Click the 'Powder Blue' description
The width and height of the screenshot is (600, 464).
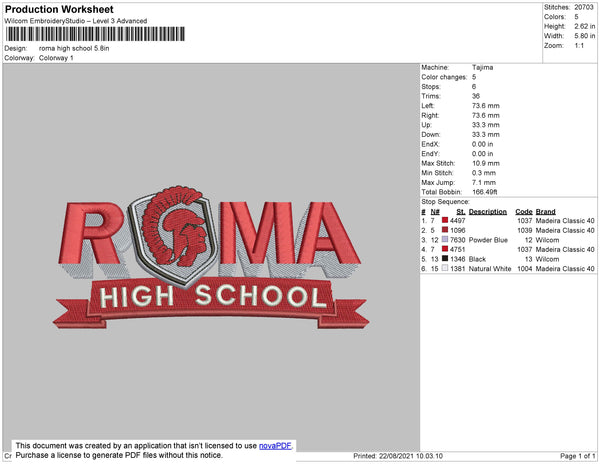click(488, 240)
